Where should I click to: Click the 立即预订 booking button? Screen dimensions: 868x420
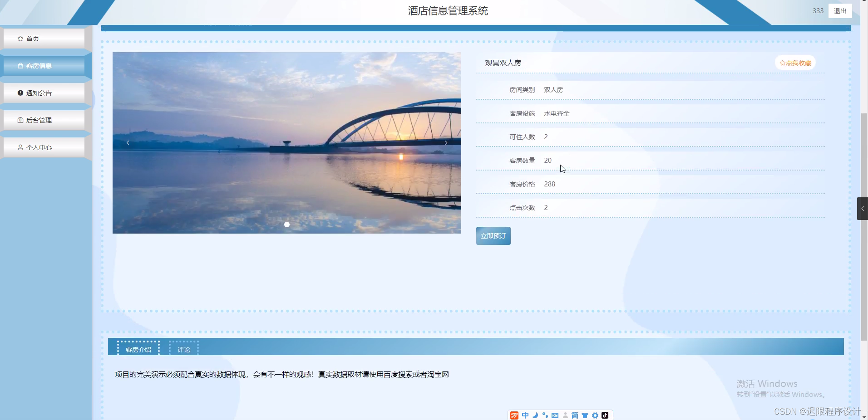pyautogui.click(x=493, y=236)
